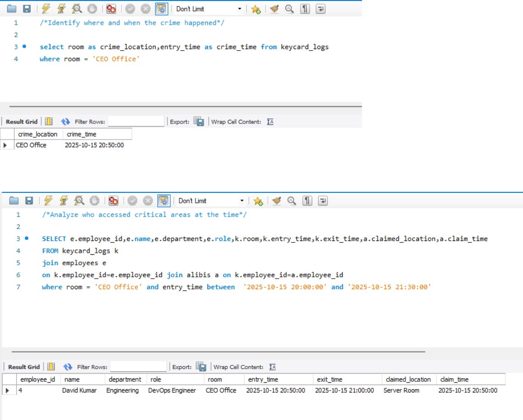Sort by crime_time column header
Image resolution: width=523 pixels, height=420 pixels.
tap(97, 134)
